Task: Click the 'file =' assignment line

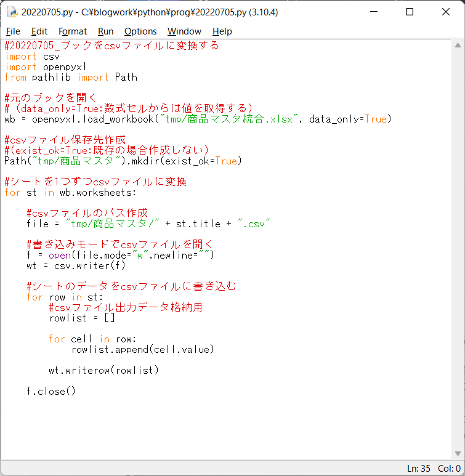Action: pos(148,224)
